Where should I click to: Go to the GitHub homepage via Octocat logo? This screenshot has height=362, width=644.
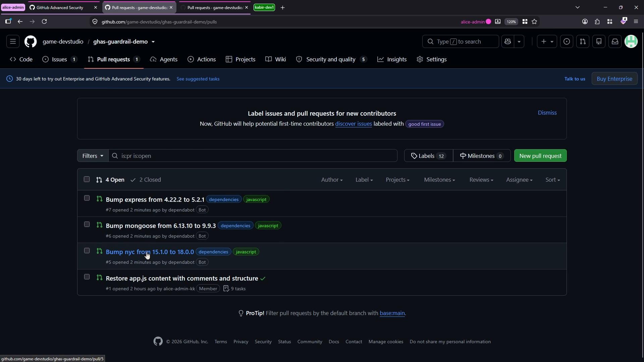click(x=31, y=42)
